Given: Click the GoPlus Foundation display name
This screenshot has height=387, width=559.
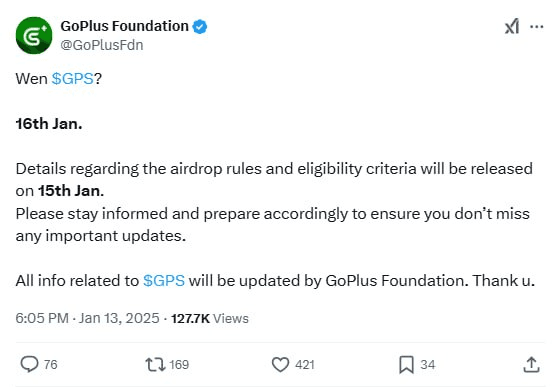Looking at the screenshot, I should coord(124,26).
